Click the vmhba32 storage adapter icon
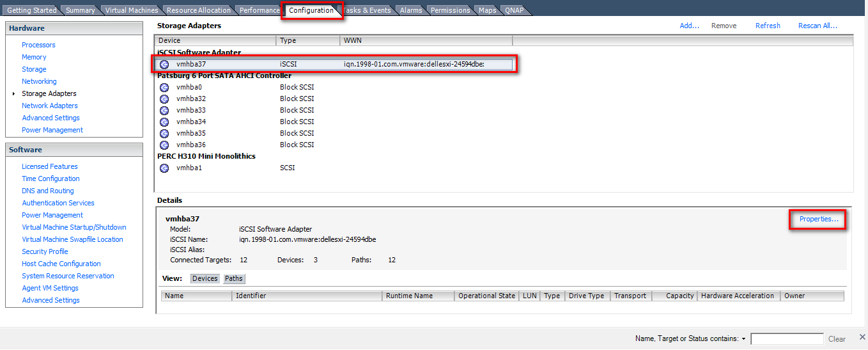 [164, 99]
